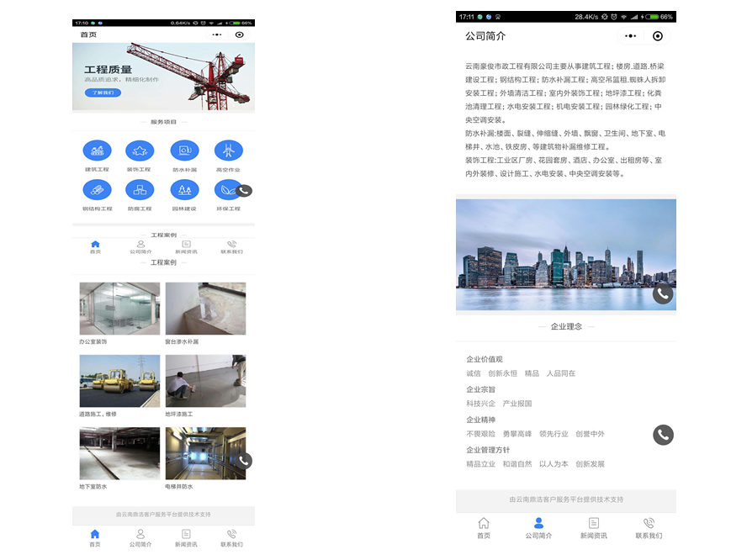Choose the 钢结构工程 service icon
The height and width of the screenshot is (560, 747).
[97, 190]
